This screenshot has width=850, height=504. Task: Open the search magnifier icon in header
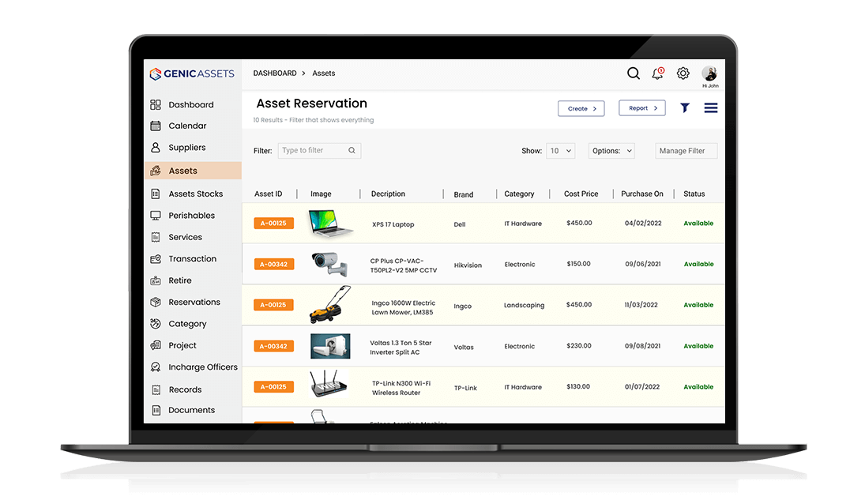634,73
